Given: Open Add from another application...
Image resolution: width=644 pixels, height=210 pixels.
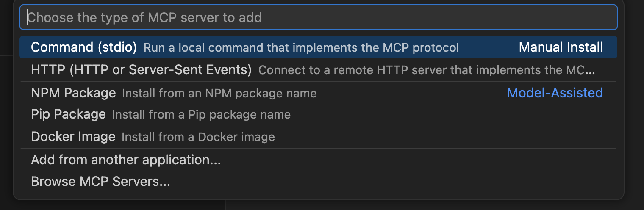Looking at the screenshot, I should pos(126,160).
